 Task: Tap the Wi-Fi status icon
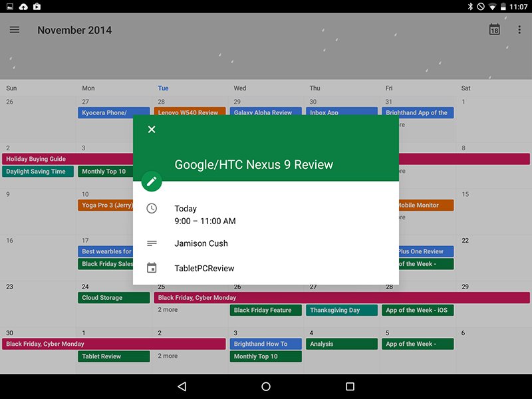tap(492, 7)
